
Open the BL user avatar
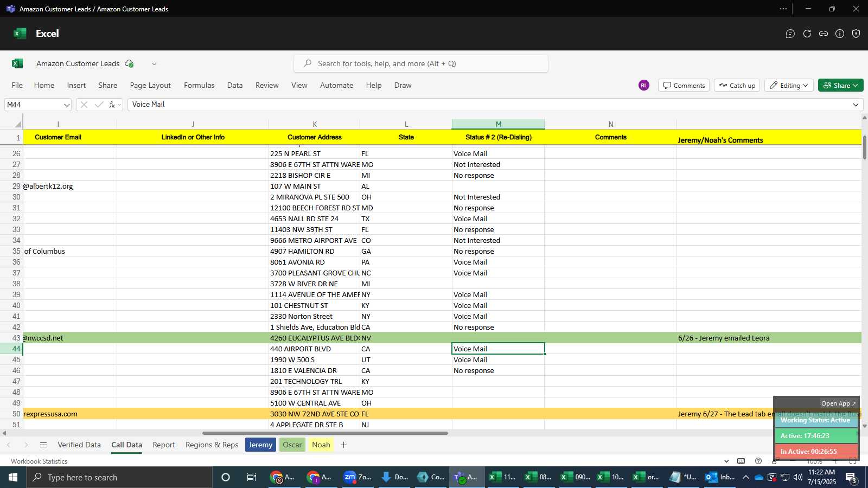(644, 85)
